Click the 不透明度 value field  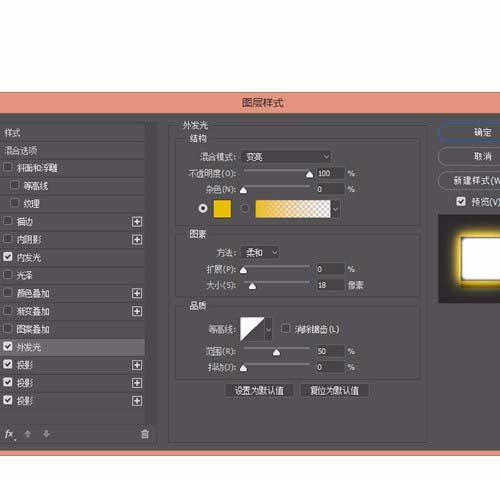(330, 173)
